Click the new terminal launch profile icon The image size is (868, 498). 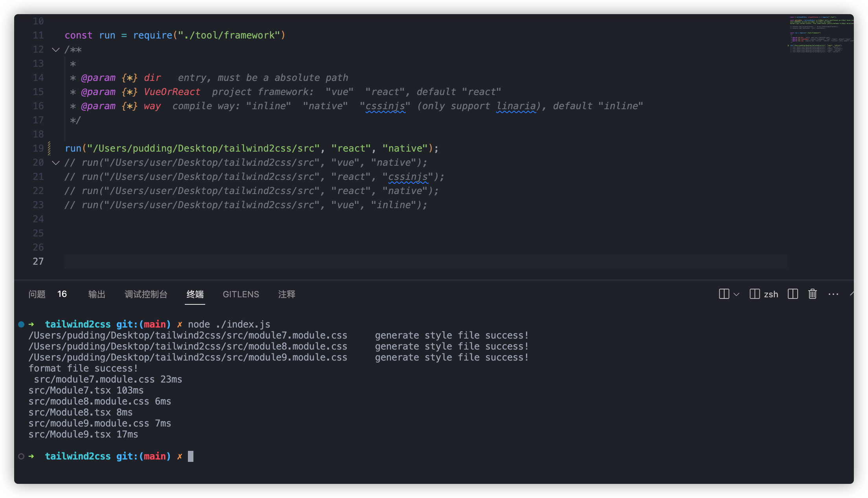tap(724, 294)
